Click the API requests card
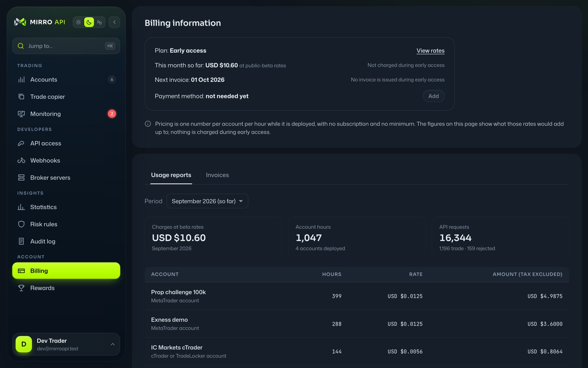Image resolution: width=588 pixels, height=368 pixels. coord(501,238)
